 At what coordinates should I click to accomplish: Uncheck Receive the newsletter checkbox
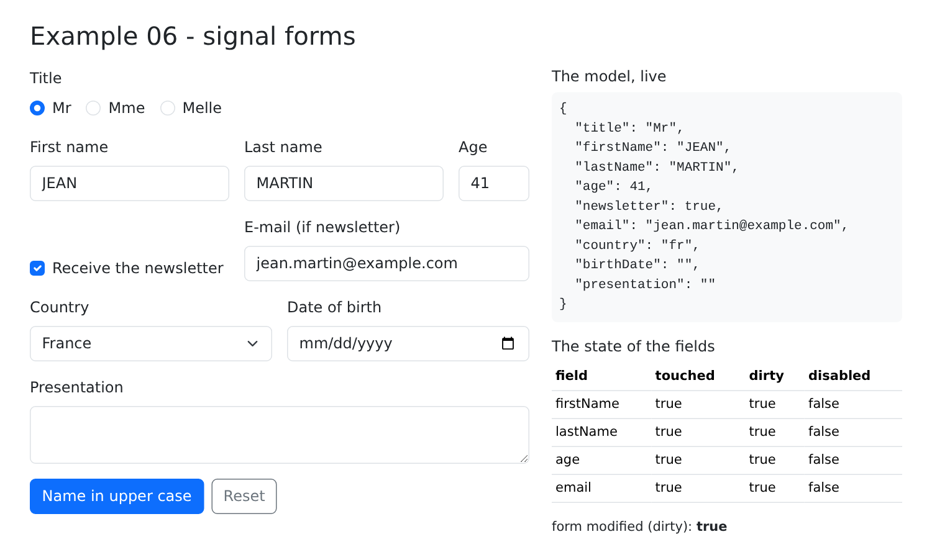[x=37, y=268]
